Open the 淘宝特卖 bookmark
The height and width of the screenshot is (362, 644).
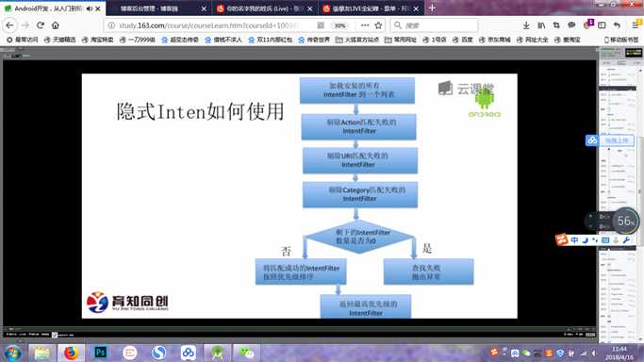(x=98, y=40)
